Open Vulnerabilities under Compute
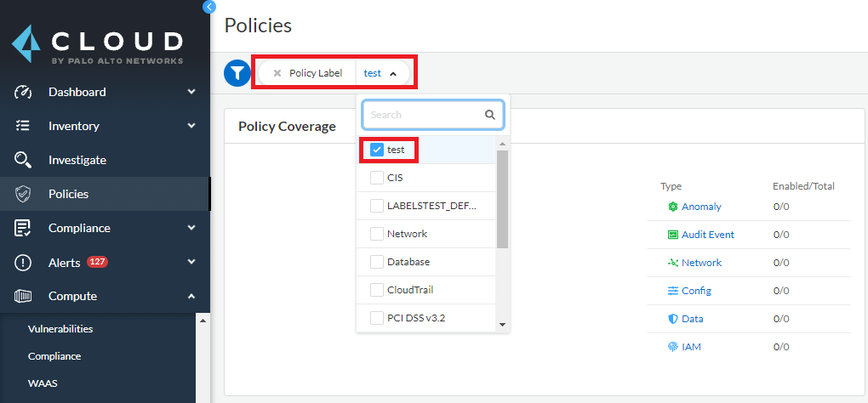The height and width of the screenshot is (403, 868). 60,329
